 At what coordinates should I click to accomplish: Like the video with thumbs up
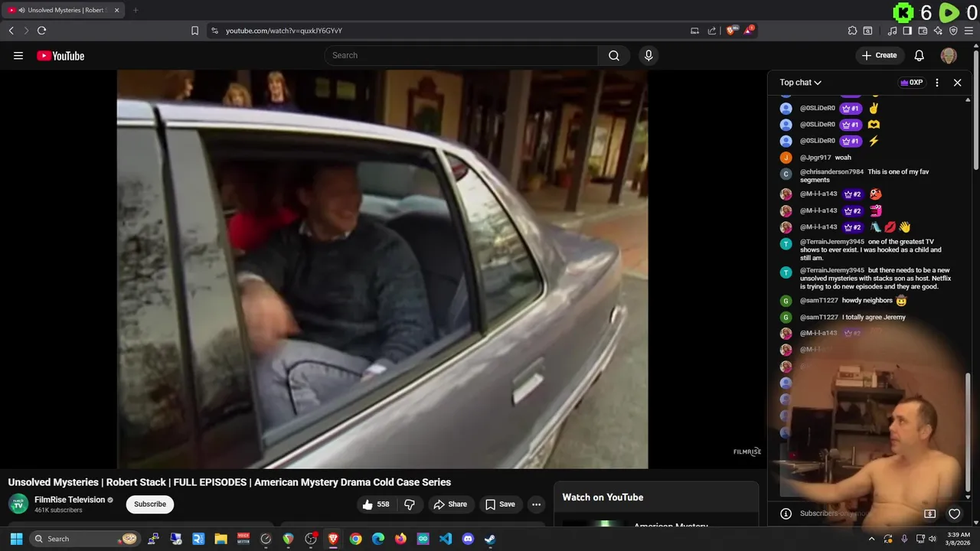(x=375, y=504)
